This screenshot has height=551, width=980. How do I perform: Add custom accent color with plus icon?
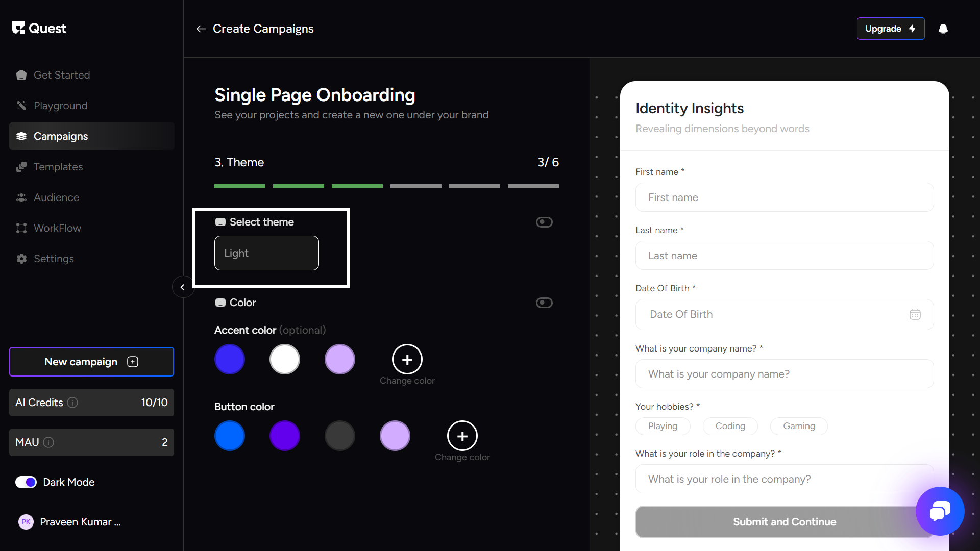pyautogui.click(x=407, y=360)
